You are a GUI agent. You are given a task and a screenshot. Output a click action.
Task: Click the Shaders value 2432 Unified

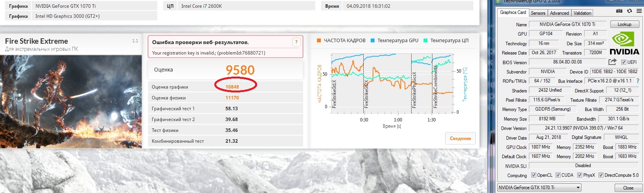pyautogui.click(x=550, y=90)
